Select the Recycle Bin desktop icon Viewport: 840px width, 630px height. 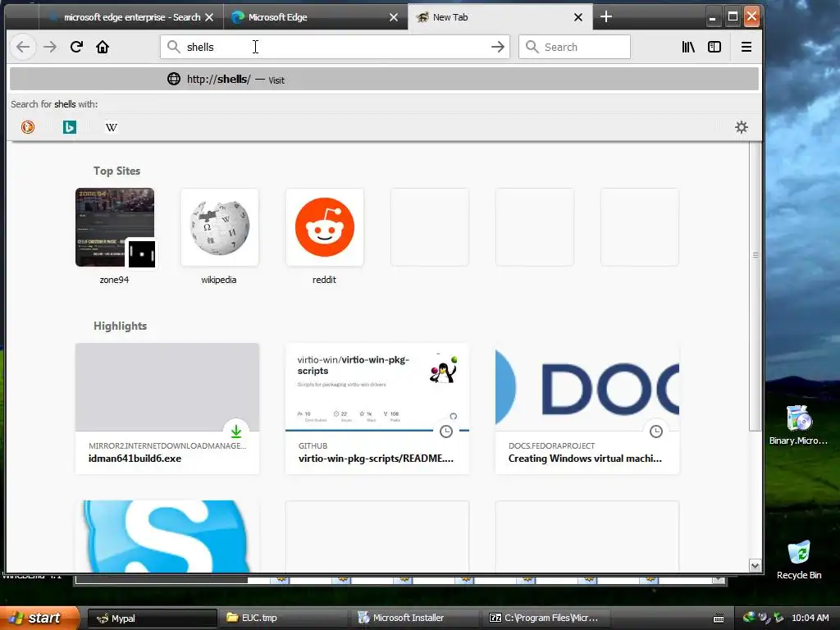[x=799, y=559]
